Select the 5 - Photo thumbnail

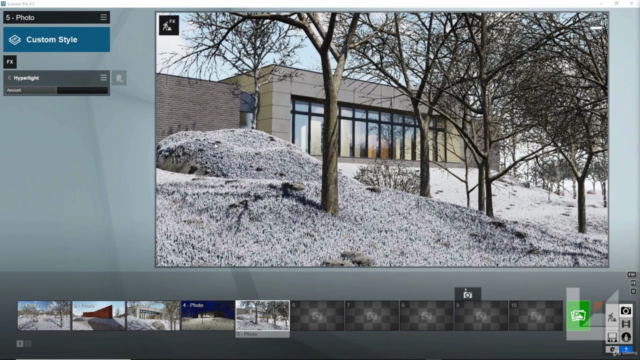pos(263,316)
